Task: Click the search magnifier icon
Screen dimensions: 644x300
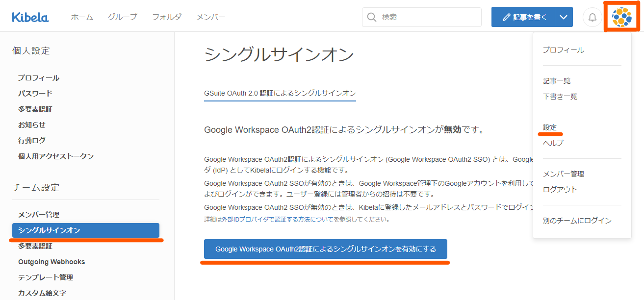Action: click(x=372, y=17)
